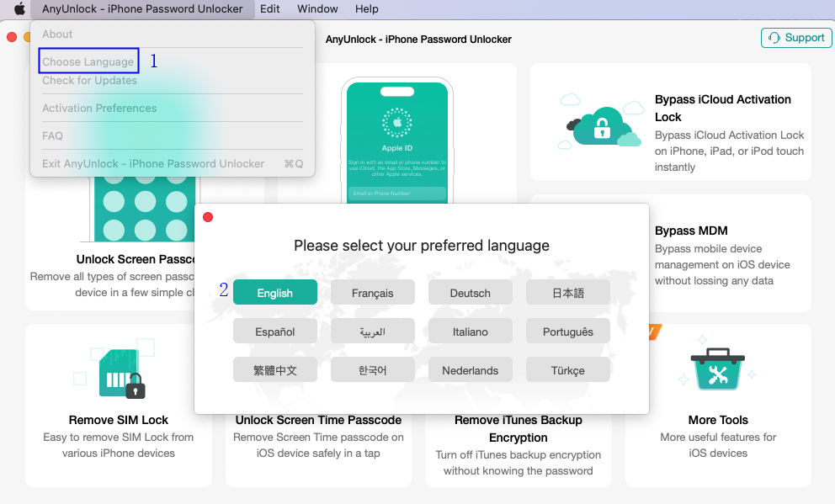Screen dimensions: 835x504
Task: Click the Unlock Screen Passcode keypad illustration
Action: (145, 210)
